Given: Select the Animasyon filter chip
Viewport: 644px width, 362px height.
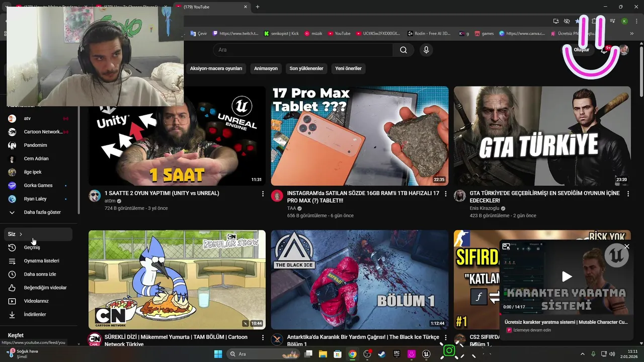Looking at the screenshot, I should [266, 68].
